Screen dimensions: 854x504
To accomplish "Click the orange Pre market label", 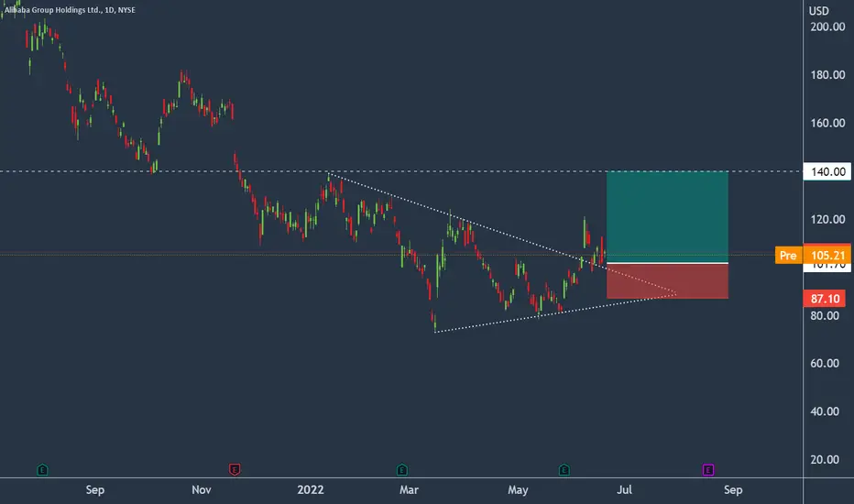I will (x=788, y=255).
